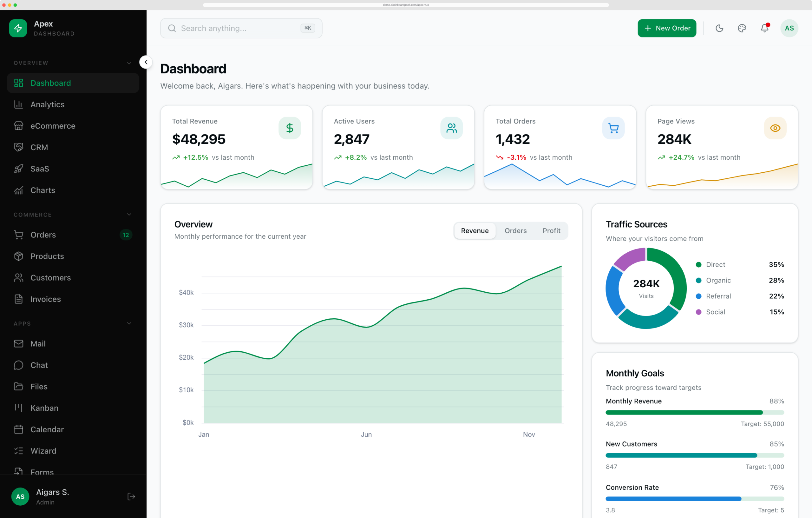The image size is (812, 518).
Task: Open the AS avatar menu in header
Action: click(789, 28)
